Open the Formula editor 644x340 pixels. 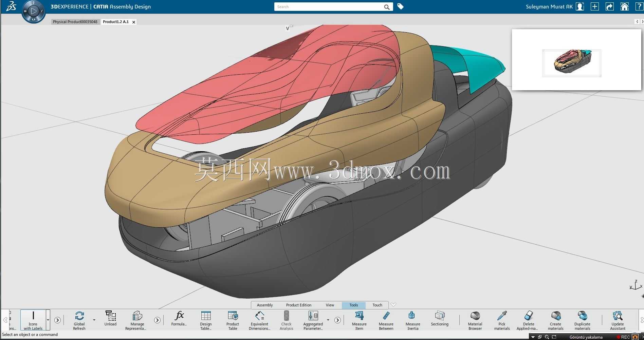[179, 318]
